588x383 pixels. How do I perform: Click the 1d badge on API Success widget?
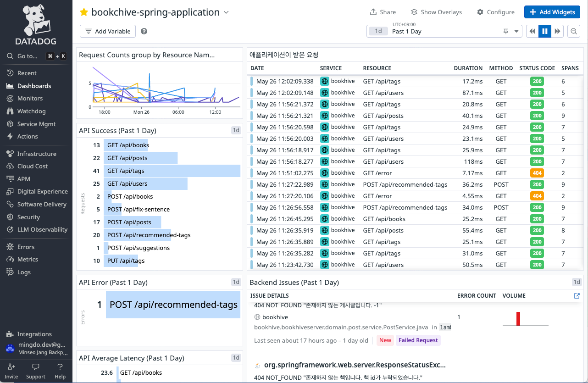coord(236,130)
